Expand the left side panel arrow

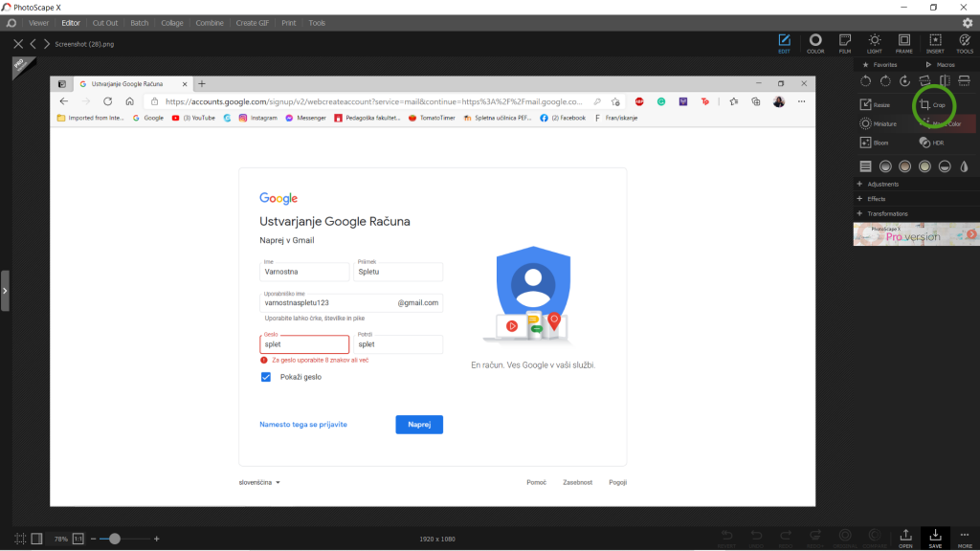click(5, 291)
